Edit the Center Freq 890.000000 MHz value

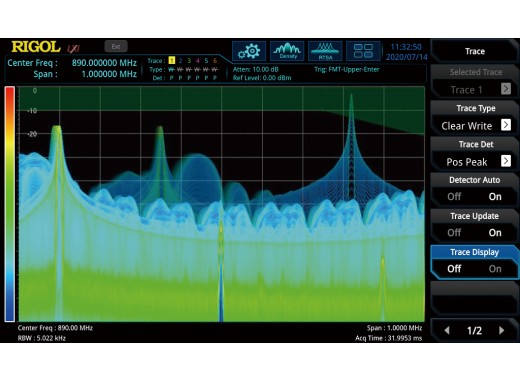click(104, 63)
